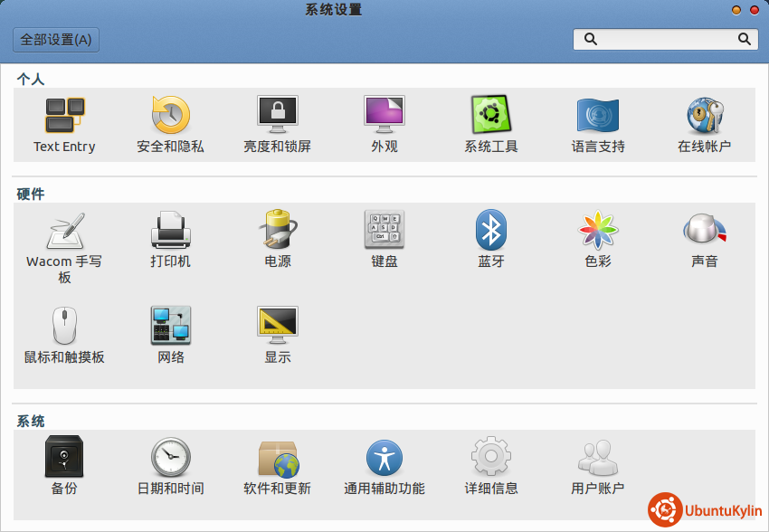Launch 系统工具 (System Tools)
The image size is (769, 532).
point(490,117)
